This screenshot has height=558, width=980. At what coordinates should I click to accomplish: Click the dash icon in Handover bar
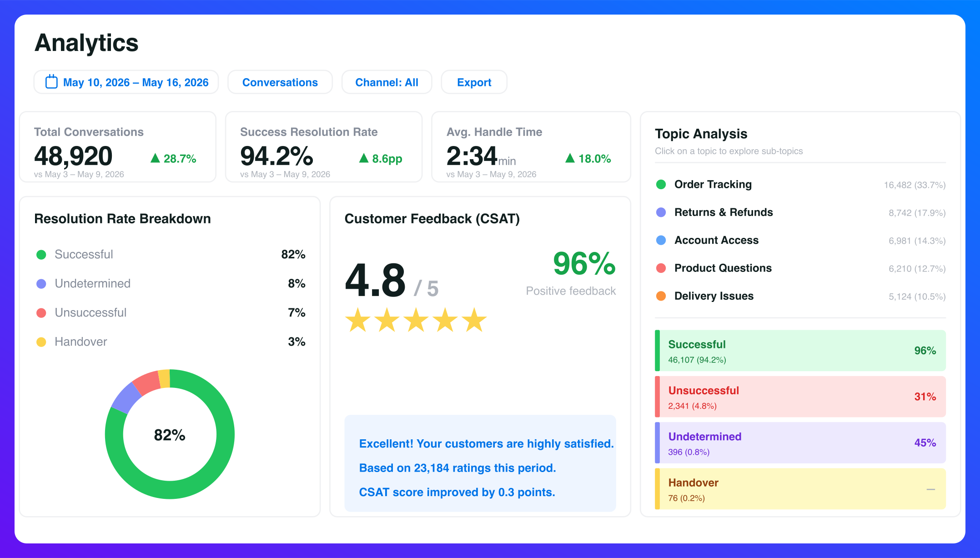pos(931,489)
